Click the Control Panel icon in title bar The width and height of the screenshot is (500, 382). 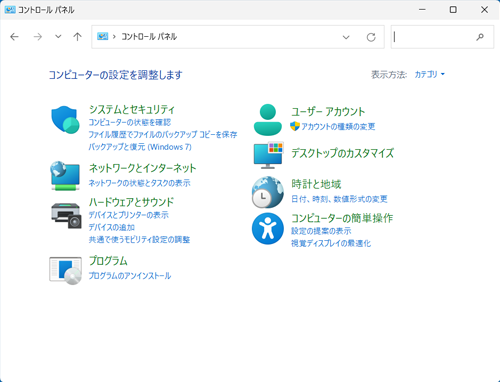click(10, 10)
